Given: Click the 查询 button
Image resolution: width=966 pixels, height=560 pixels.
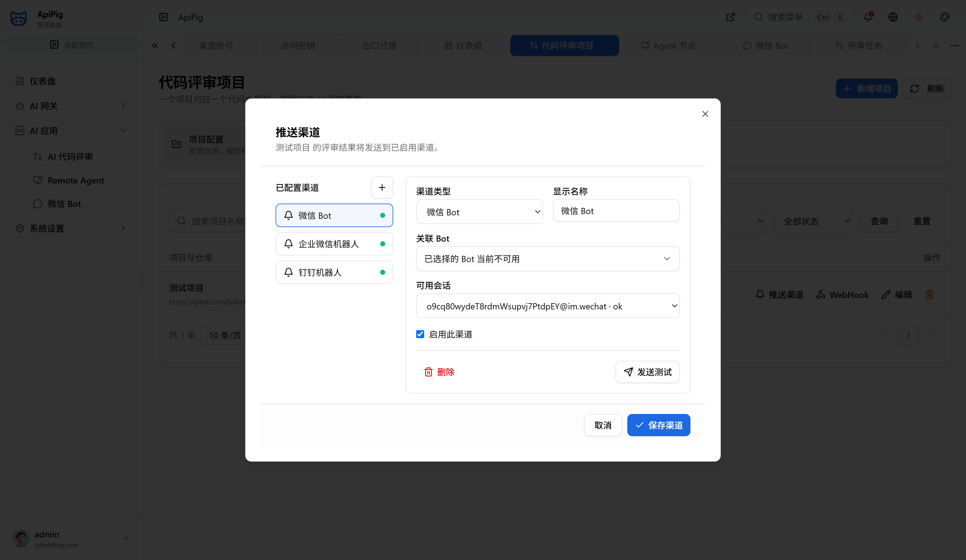Looking at the screenshot, I should click(x=879, y=221).
